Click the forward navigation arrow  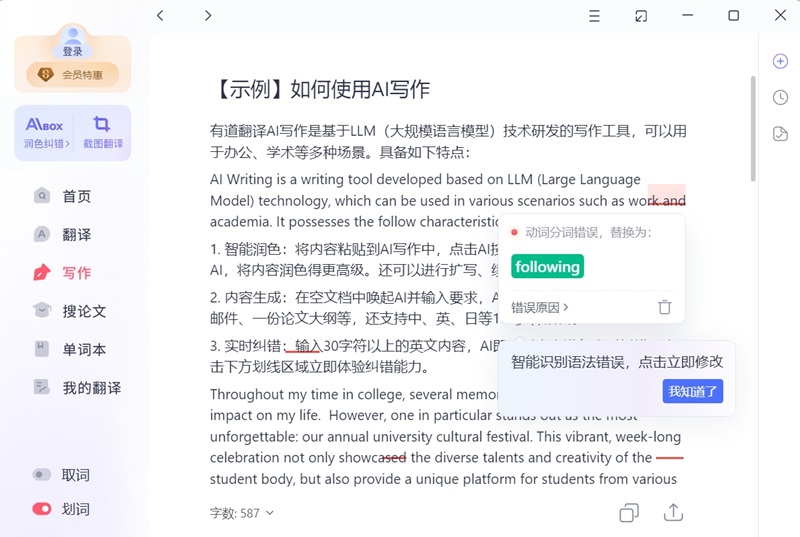click(x=208, y=15)
